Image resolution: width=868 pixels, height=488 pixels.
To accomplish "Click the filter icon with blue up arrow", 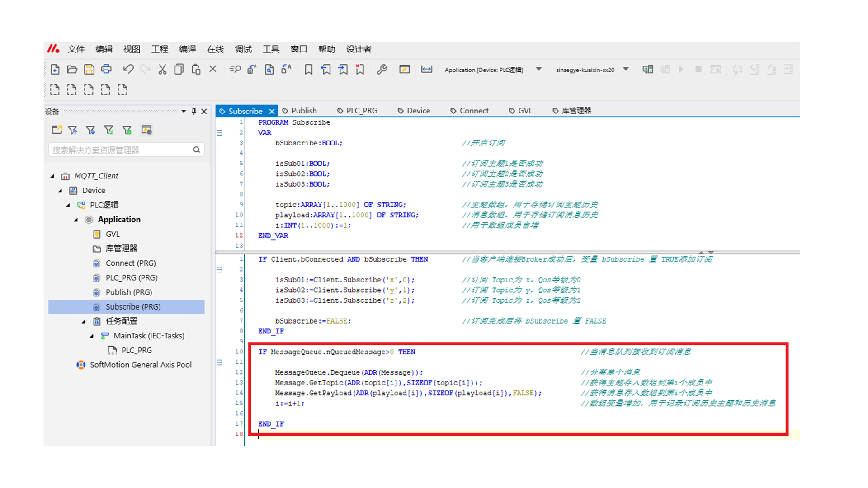I will (x=73, y=130).
